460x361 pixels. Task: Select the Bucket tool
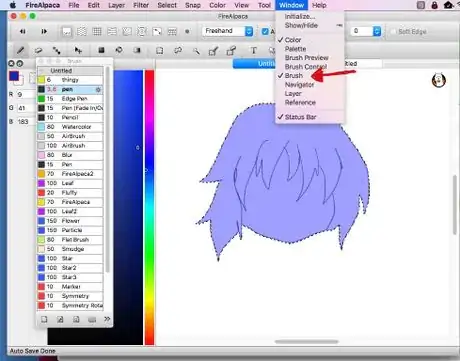119,50
